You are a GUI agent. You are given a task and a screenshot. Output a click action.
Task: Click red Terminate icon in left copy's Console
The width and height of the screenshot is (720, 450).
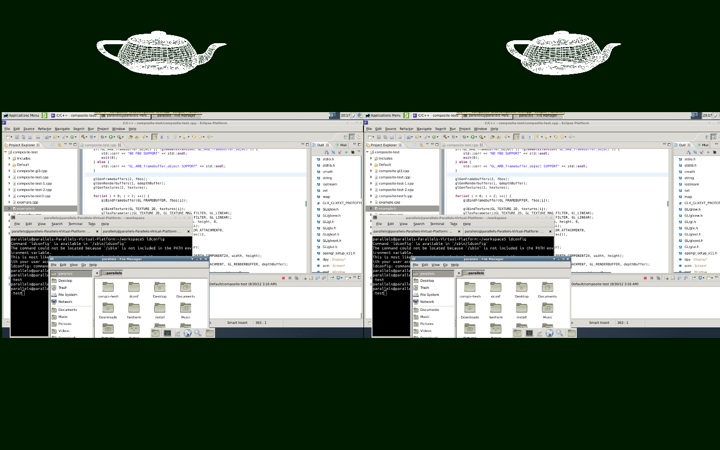pos(283,278)
